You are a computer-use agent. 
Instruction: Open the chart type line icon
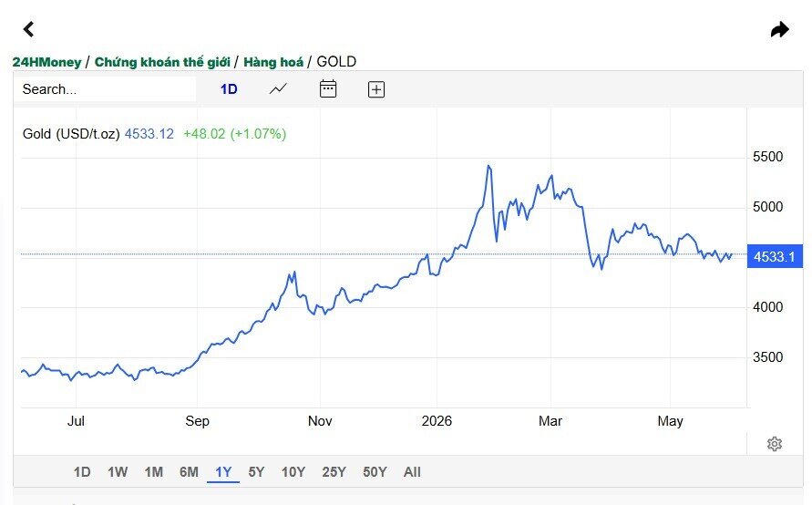pyautogui.click(x=278, y=89)
